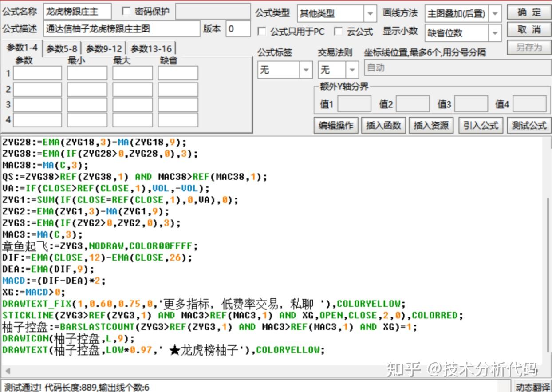The height and width of the screenshot is (392, 552).
Task: Click the 版本 number field
Action: (238, 29)
